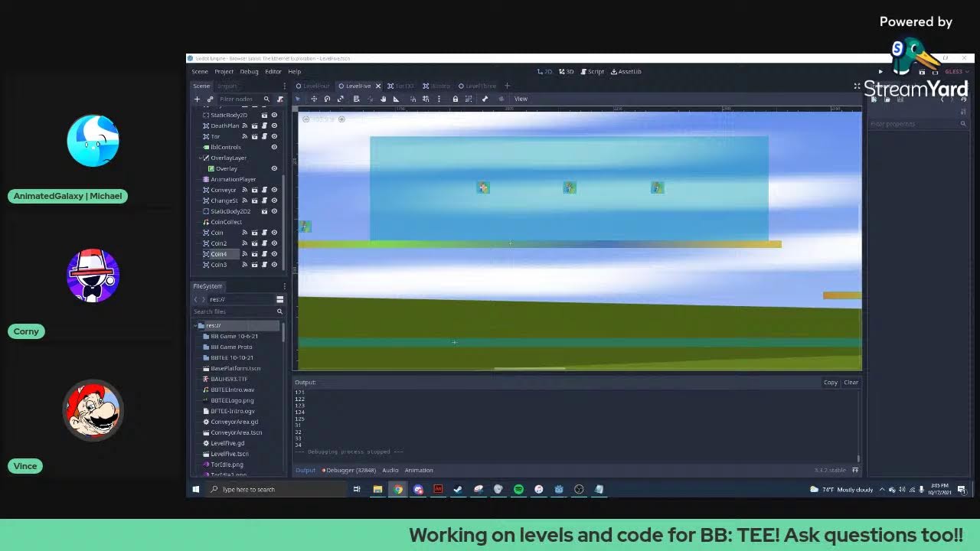Hide the Overlay node
This screenshot has width=980, height=551.
(274, 168)
